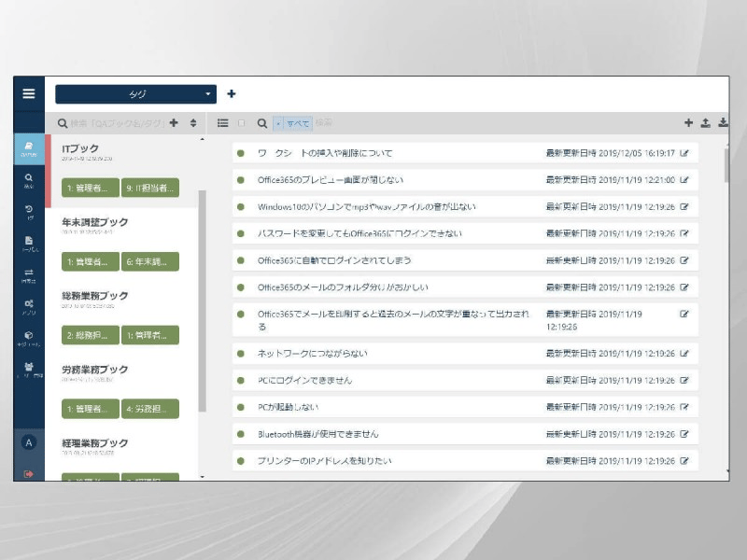Viewport: 747px width, 560px height.
Task: Open the QA book sidebar section
Action: 29,149
